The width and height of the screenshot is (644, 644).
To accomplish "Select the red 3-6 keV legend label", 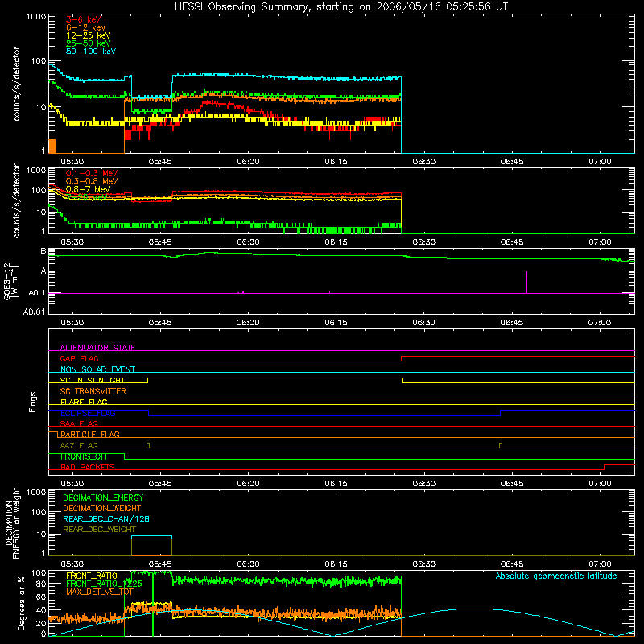I will (x=84, y=19).
